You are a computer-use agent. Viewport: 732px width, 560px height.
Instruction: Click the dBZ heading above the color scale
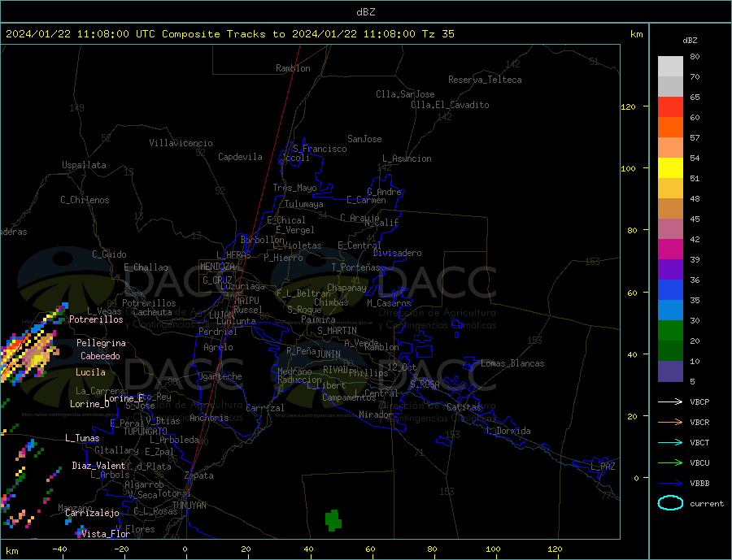pos(690,41)
